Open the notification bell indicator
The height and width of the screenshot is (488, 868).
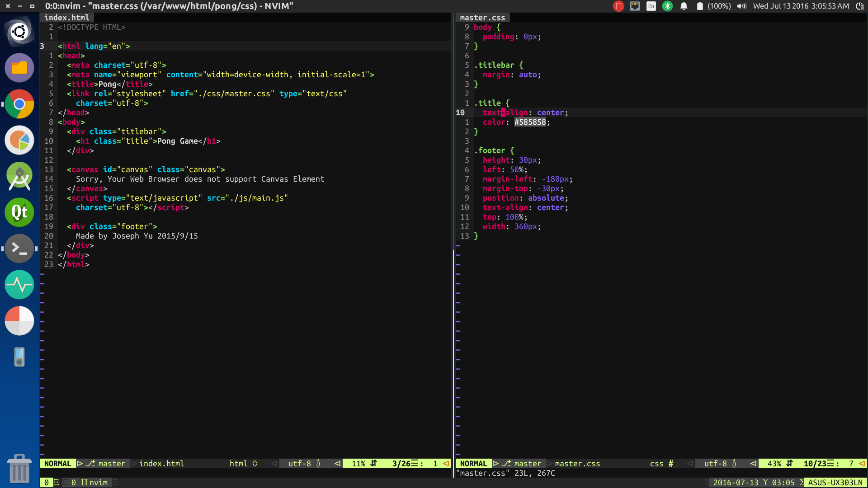click(684, 6)
